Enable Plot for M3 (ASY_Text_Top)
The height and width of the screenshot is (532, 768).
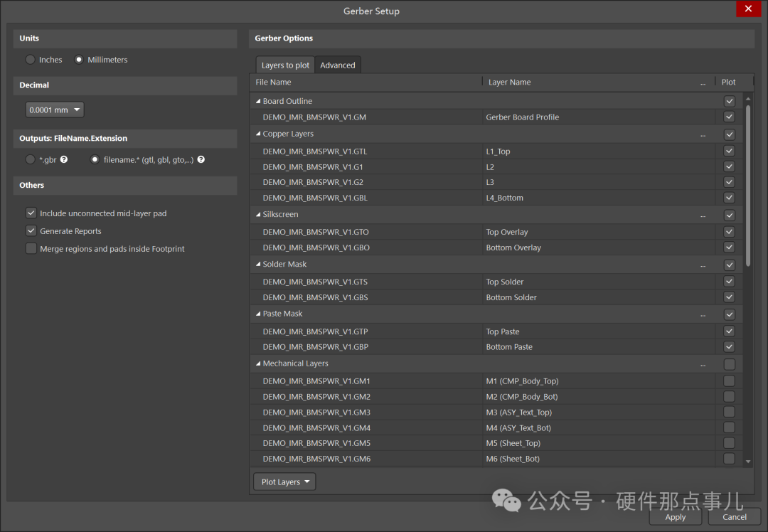730,412
